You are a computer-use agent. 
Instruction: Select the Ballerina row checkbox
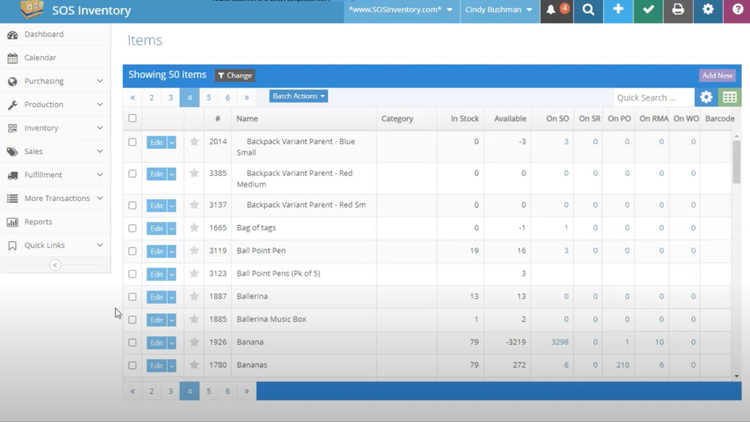pyautogui.click(x=132, y=296)
